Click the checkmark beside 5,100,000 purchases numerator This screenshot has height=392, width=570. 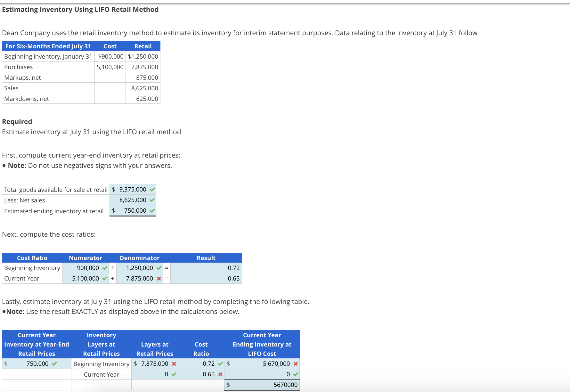[104, 278]
